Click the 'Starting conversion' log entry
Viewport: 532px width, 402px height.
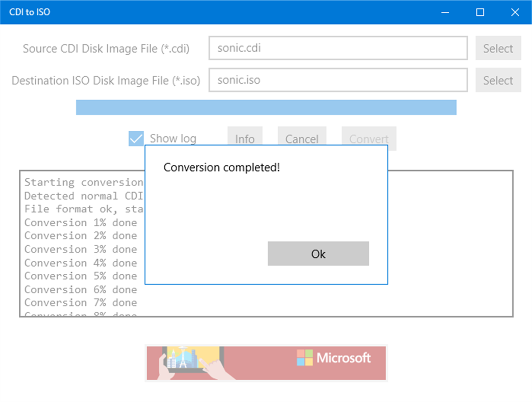(x=83, y=182)
